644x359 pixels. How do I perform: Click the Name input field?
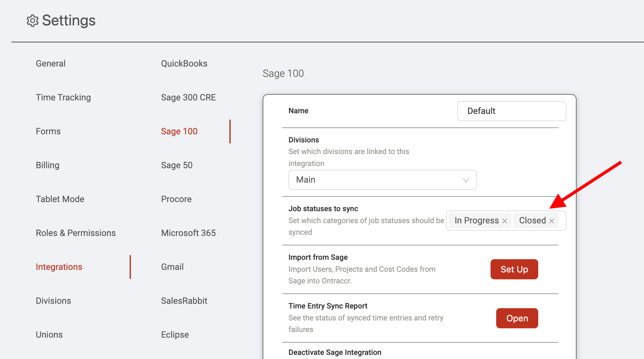(512, 111)
